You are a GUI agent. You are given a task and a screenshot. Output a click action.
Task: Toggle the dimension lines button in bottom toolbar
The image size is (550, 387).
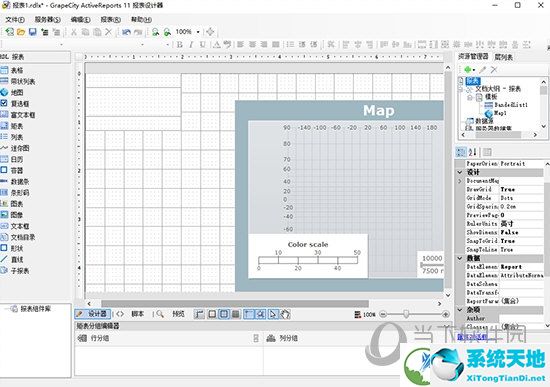(199, 314)
